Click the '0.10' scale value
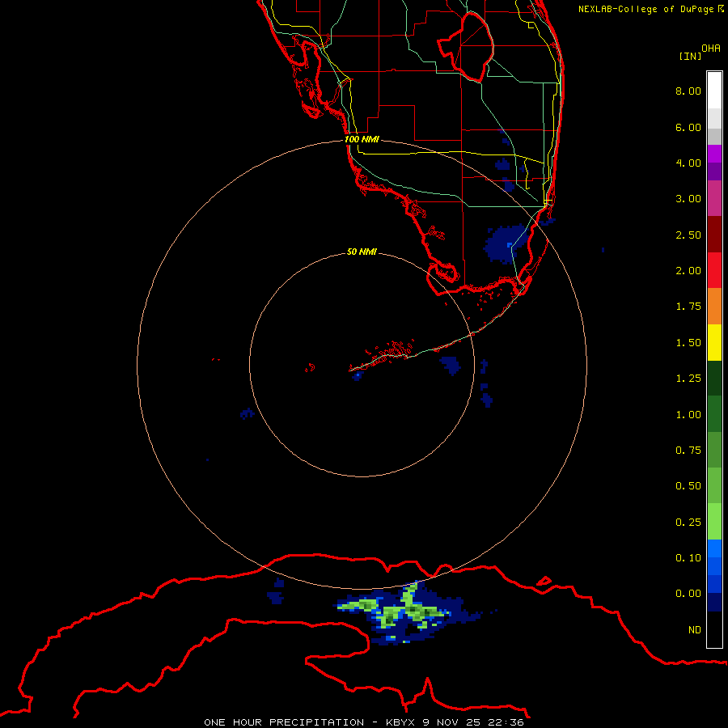The height and width of the screenshot is (728, 728). point(688,558)
